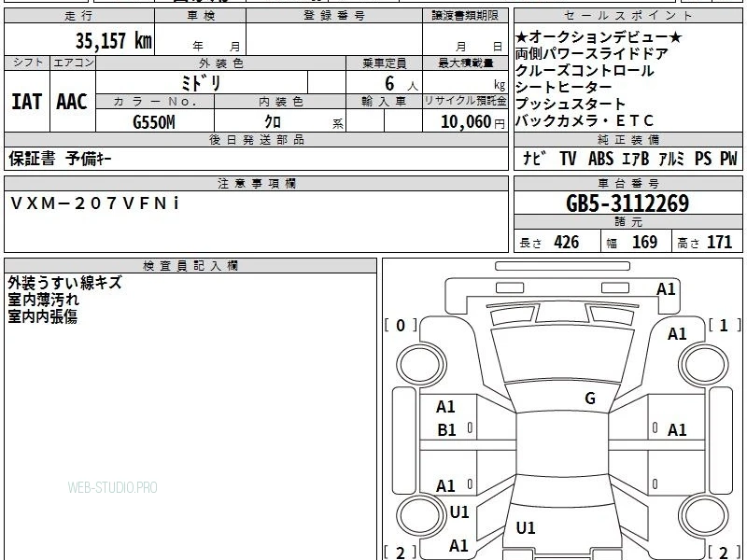Screen dimensions: 747x560
Task: Click the wheel below the [1] marker
Action: pyautogui.click(x=704, y=367)
